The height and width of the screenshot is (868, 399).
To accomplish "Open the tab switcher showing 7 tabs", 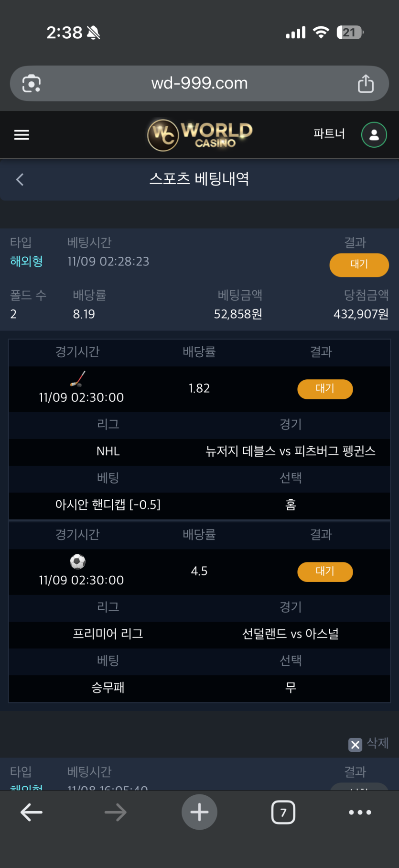I will pyautogui.click(x=283, y=812).
